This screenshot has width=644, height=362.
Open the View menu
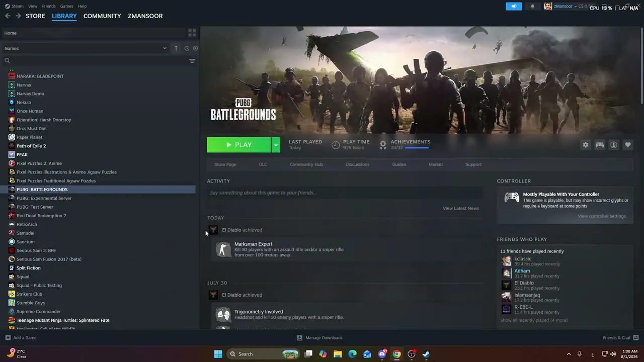coord(33,6)
